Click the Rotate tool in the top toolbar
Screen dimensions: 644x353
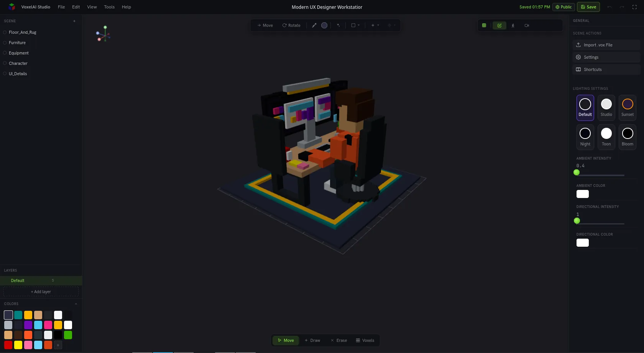tap(291, 25)
